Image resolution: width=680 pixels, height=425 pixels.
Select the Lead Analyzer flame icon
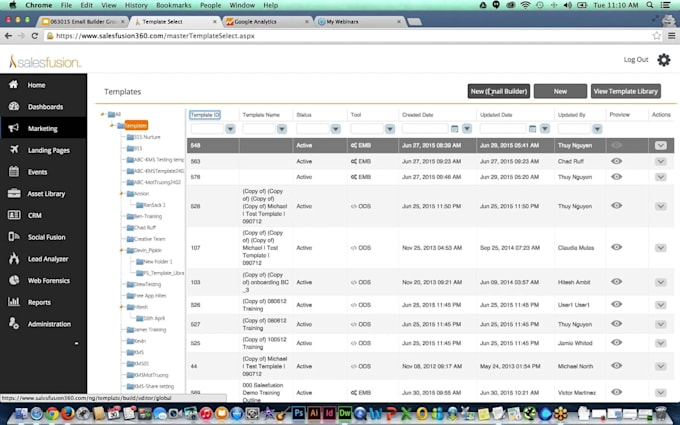[x=14, y=258]
